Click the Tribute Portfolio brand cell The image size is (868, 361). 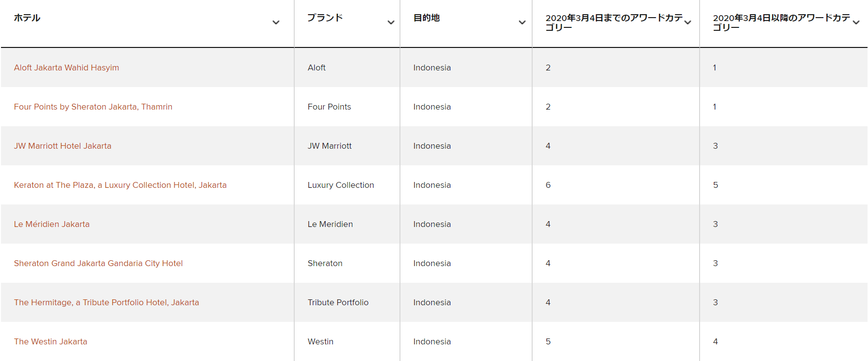[338, 302]
